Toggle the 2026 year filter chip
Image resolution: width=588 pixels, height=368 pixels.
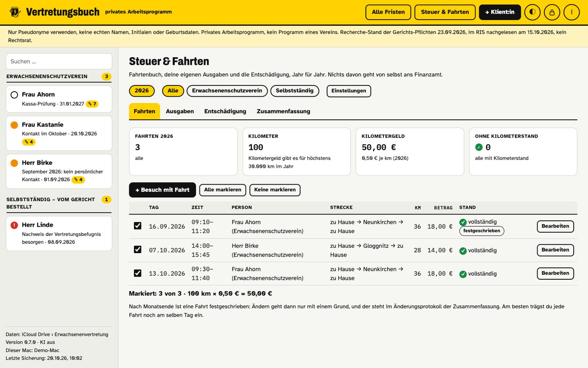click(x=142, y=91)
